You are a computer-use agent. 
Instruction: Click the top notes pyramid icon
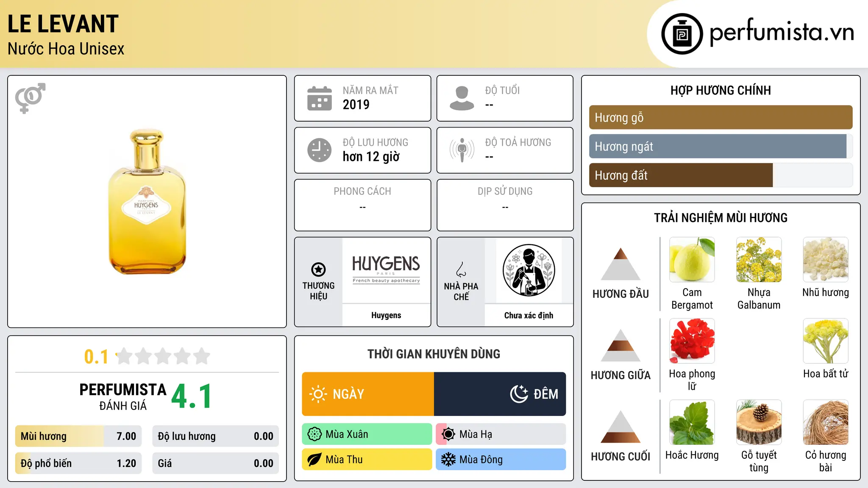(620, 264)
